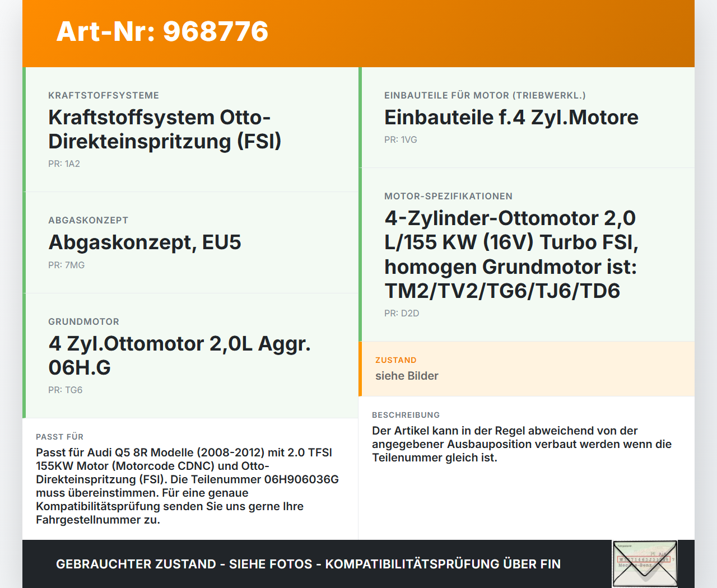
Task: Click the Einbauteile f.4 Zyl.Motore heading
Action: 510,118
